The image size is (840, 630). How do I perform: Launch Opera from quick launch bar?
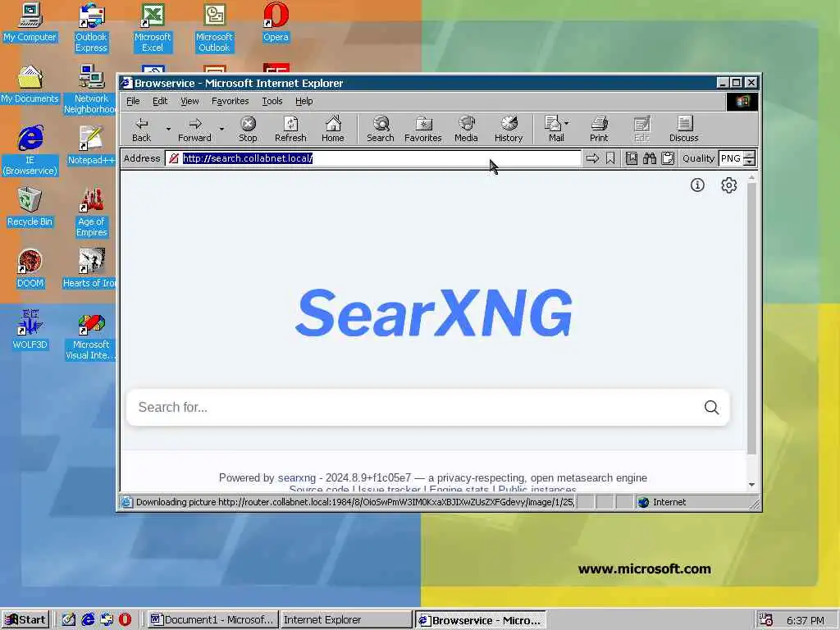[125, 620]
